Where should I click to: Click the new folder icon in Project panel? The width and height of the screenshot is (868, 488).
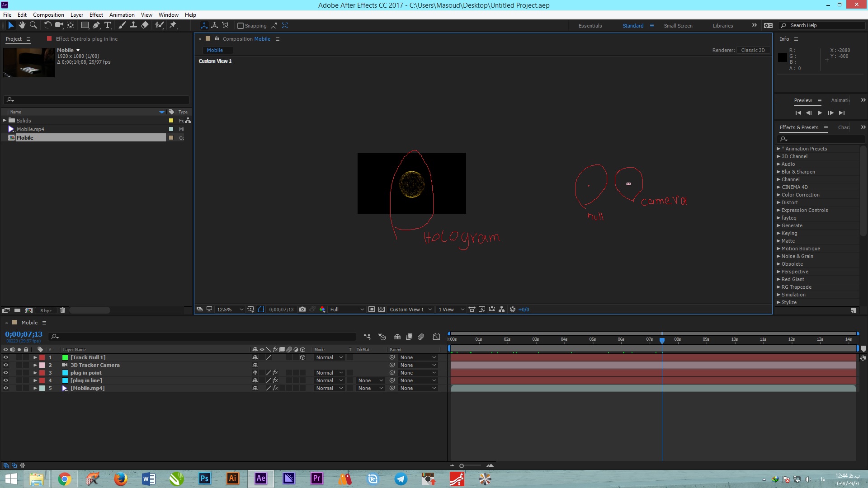[17, 310]
